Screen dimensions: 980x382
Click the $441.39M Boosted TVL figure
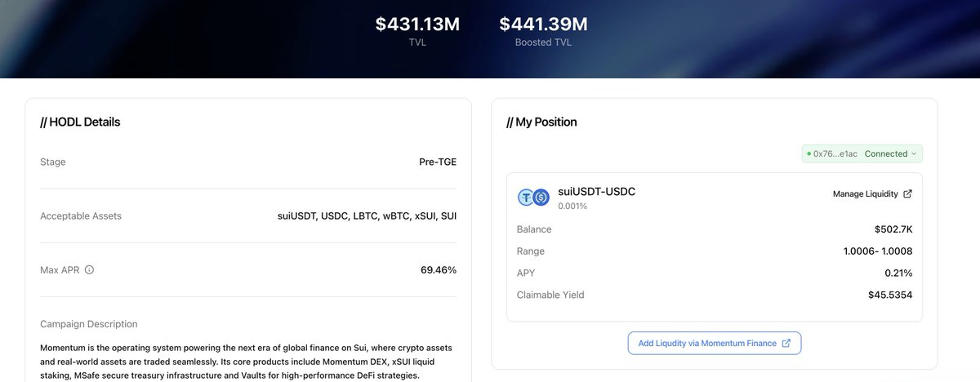point(543,24)
